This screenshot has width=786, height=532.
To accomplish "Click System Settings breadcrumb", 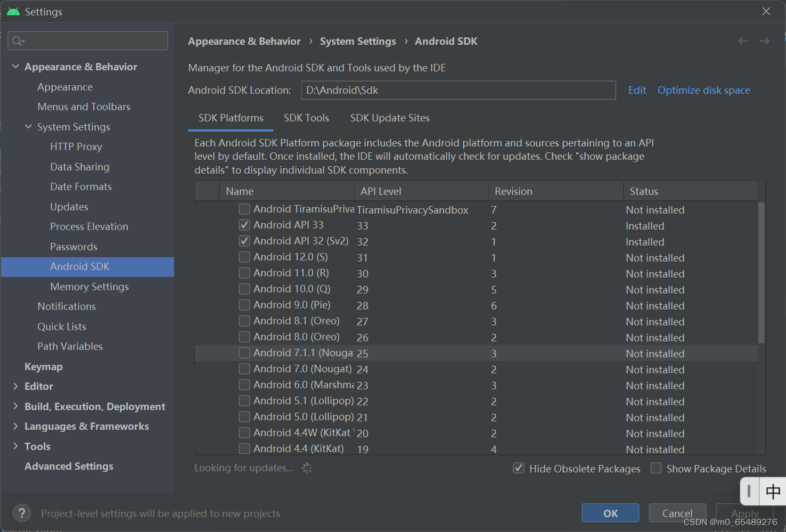I will point(358,41).
